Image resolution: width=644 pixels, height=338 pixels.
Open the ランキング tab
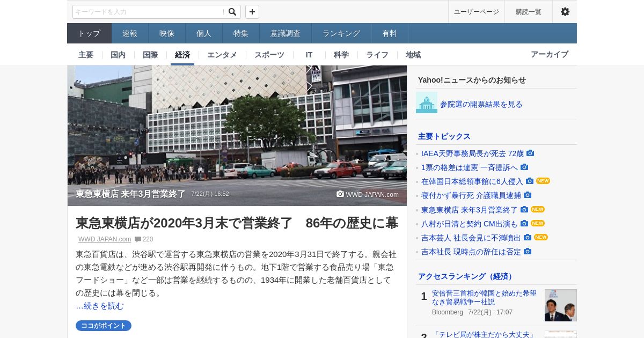pyautogui.click(x=341, y=33)
